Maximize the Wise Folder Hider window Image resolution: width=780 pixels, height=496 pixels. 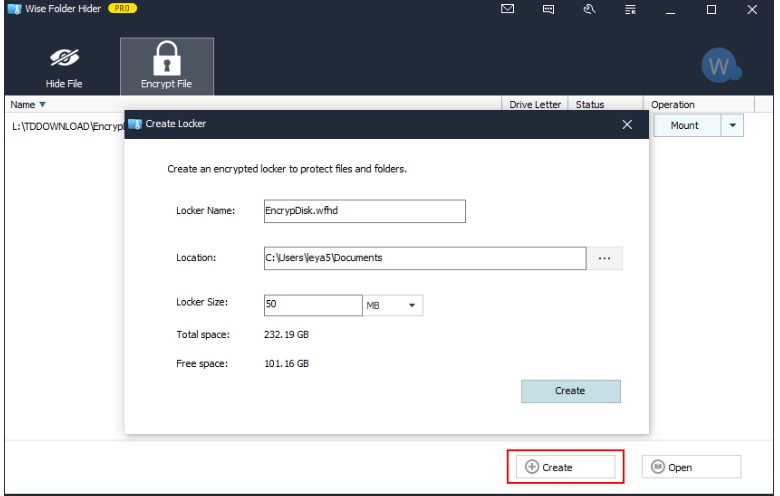711,9
